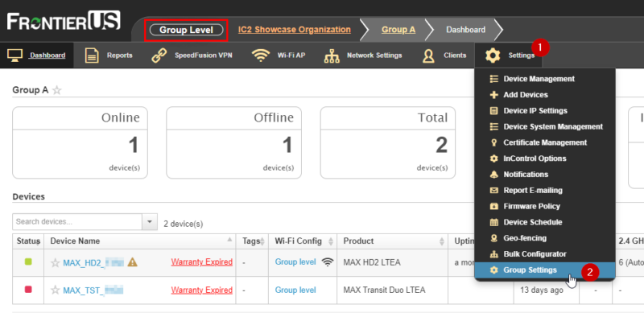Open the IC2 Showcase Organization breadcrumb link
644x313 pixels.
[295, 30]
